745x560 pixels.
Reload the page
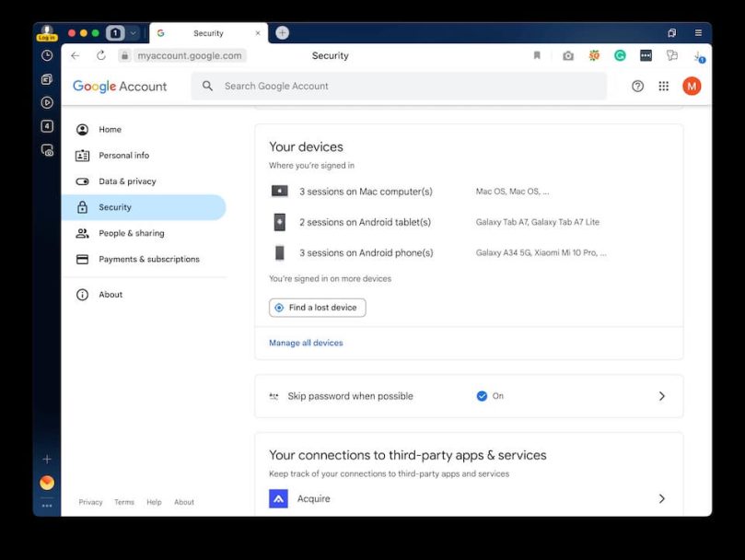pos(101,56)
